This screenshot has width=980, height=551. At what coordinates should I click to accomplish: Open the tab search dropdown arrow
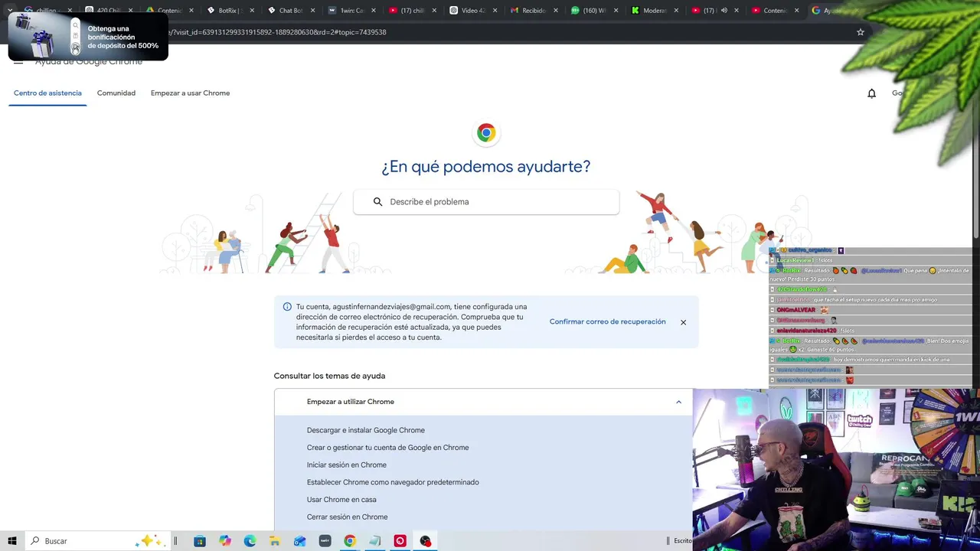coord(10,11)
